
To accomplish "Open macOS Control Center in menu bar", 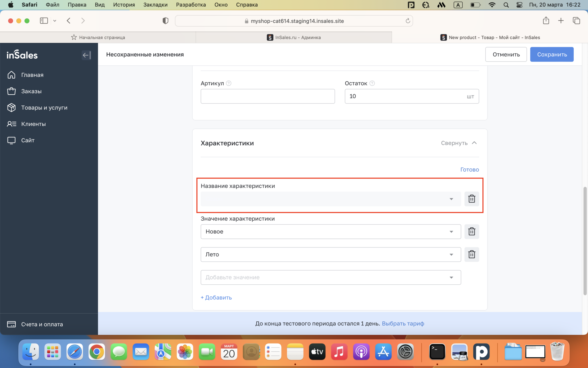I will click(519, 5).
